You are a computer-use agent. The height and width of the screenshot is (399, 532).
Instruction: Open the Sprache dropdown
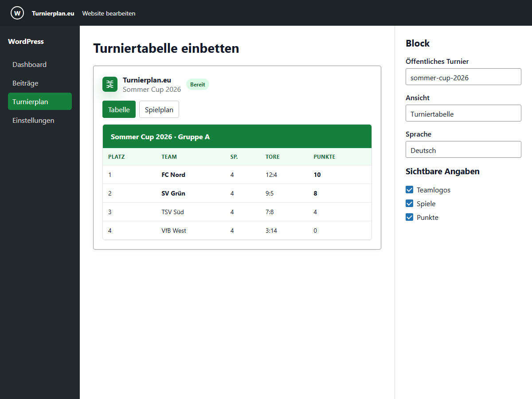coord(463,149)
